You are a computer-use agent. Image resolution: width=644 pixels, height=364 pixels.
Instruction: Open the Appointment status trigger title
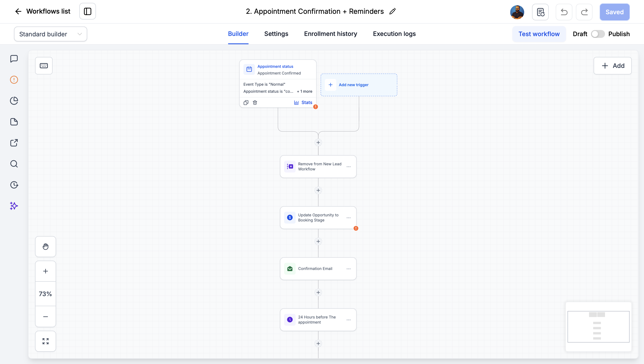(x=275, y=67)
